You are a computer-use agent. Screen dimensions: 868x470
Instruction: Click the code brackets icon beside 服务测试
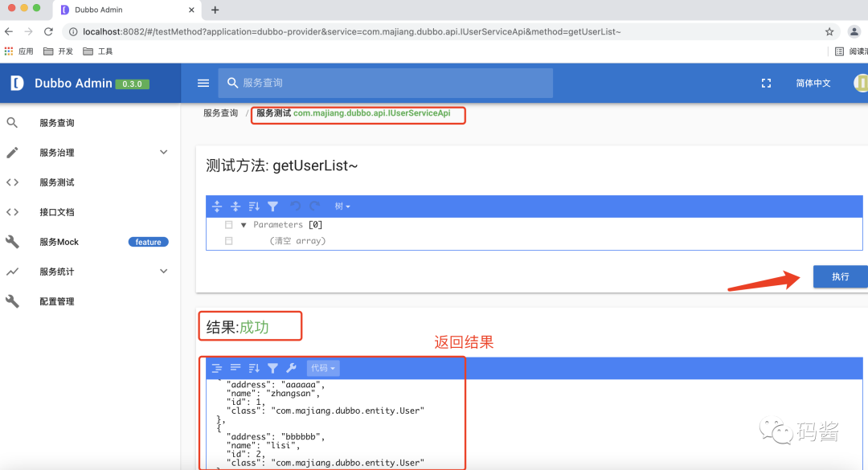tap(12, 182)
